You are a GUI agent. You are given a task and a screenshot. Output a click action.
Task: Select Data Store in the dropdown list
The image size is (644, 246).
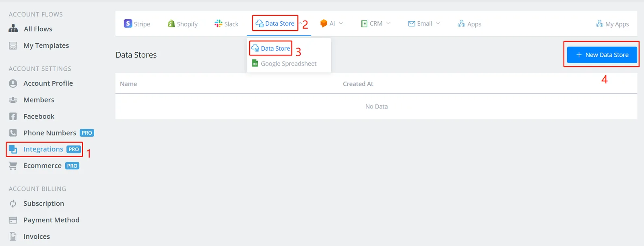pyautogui.click(x=271, y=48)
